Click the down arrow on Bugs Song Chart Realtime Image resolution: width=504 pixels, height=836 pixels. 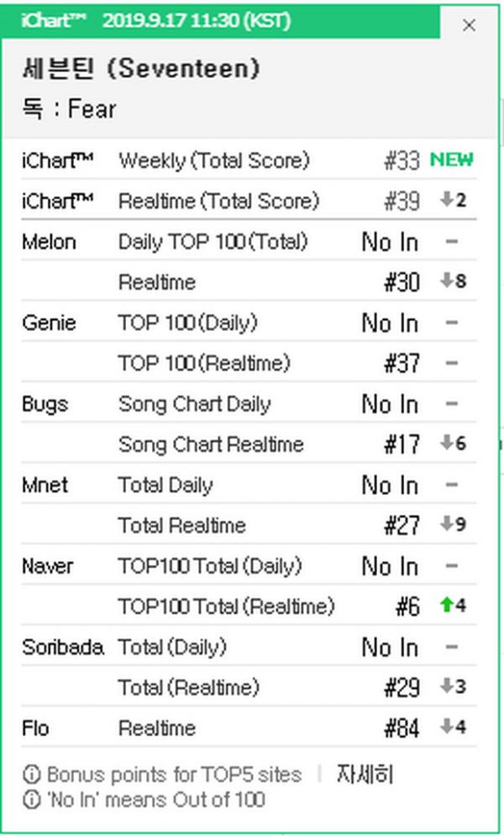(x=447, y=443)
